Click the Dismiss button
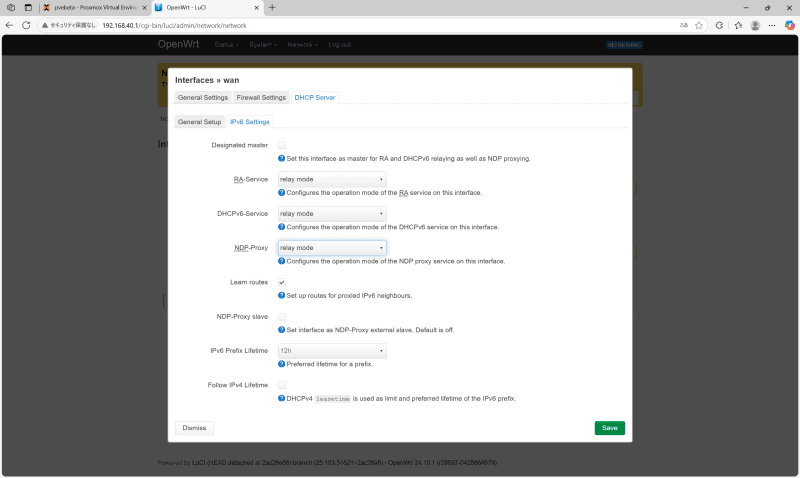The image size is (800, 478). coord(194,428)
